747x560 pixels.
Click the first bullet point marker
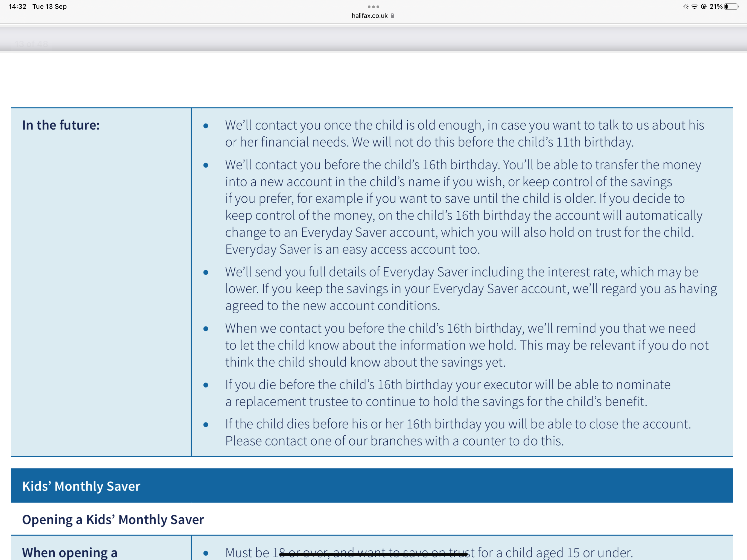(x=206, y=126)
